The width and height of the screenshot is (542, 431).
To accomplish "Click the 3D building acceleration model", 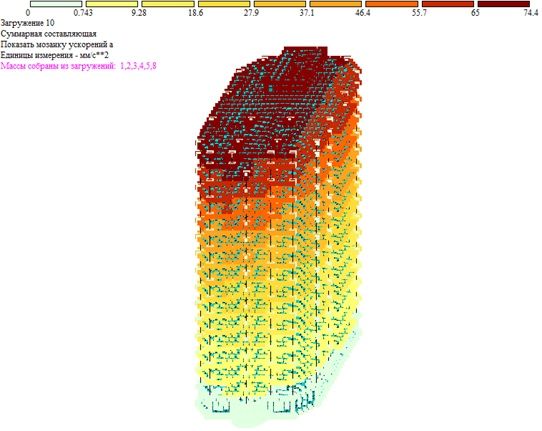I will [278, 237].
